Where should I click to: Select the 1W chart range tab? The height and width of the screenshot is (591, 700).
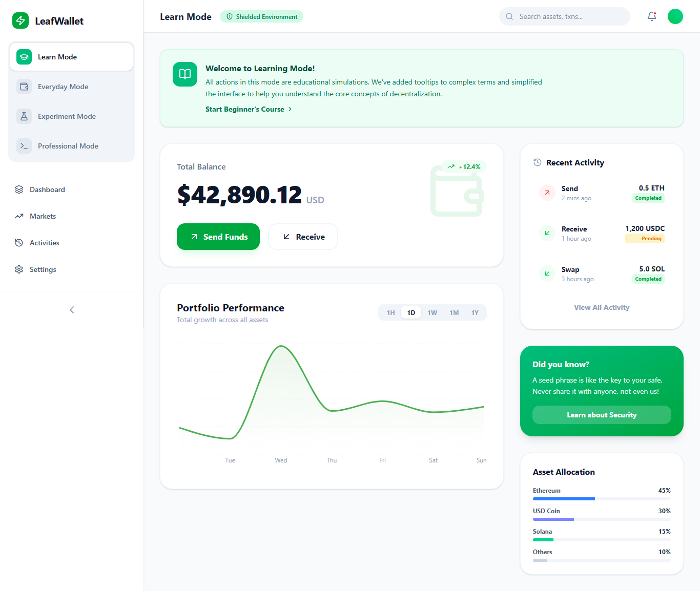[x=433, y=312]
